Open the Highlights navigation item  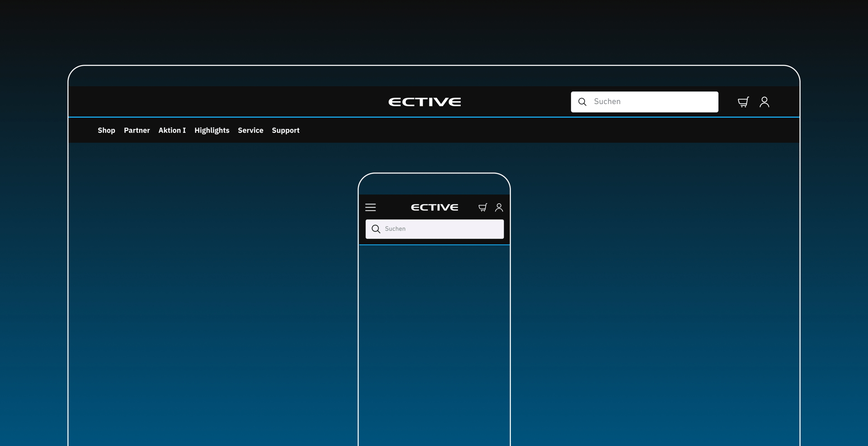(212, 130)
